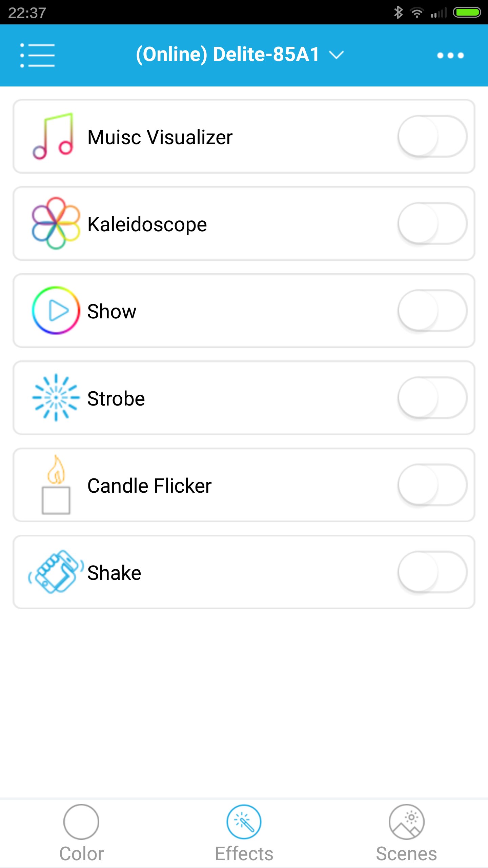
Task: Tap the Candle Flicker flame icon
Action: click(56, 485)
